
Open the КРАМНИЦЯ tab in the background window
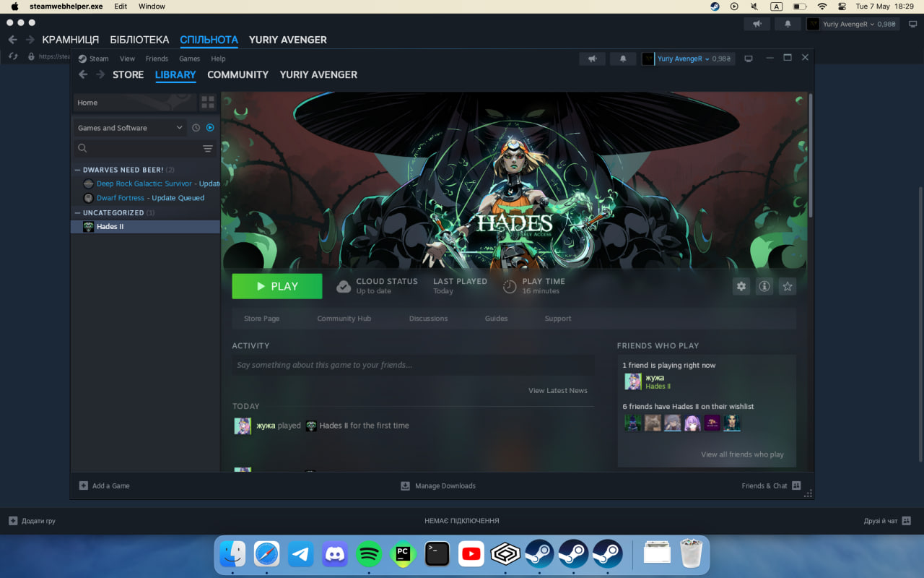(x=71, y=40)
